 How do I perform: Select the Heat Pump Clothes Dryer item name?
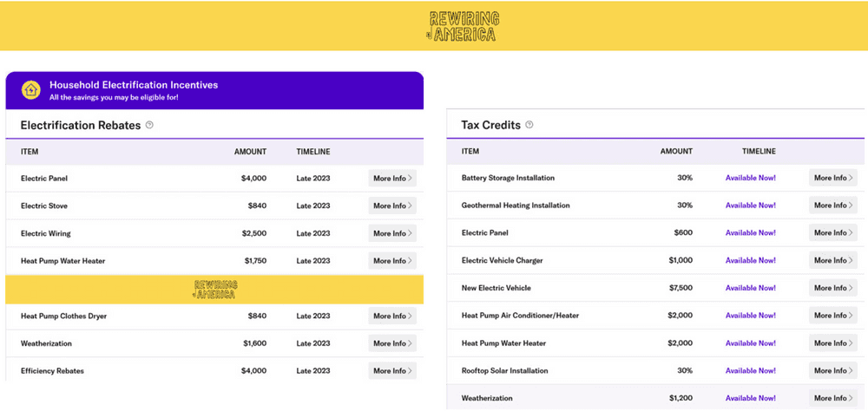coord(63,316)
